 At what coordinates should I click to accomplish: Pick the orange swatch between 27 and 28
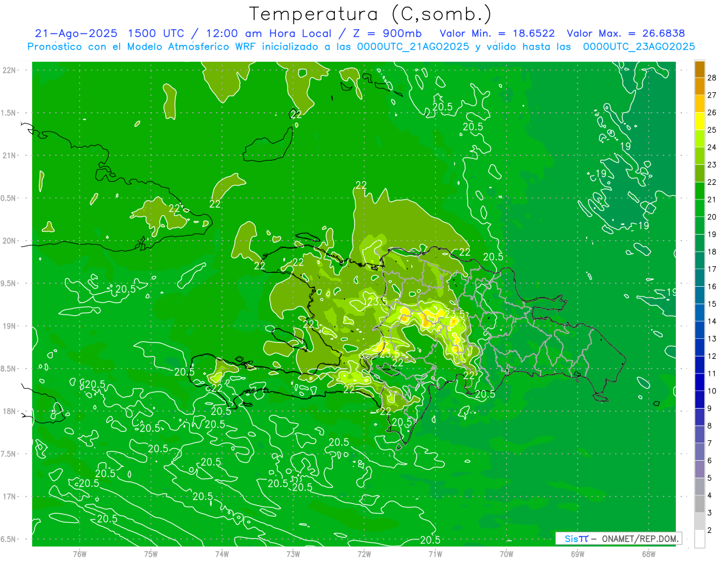[x=699, y=86]
